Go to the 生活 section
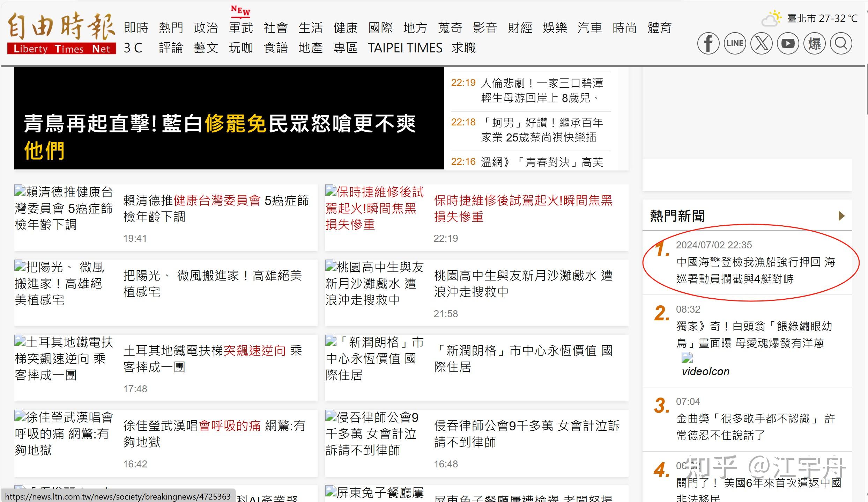Viewport: 868px width, 502px height. (x=311, y=28)
